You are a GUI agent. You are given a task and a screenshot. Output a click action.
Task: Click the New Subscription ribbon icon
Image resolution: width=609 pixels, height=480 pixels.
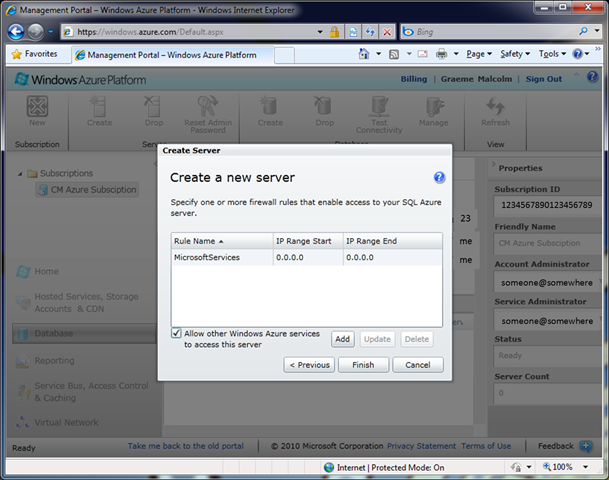[x=37, y=106]
